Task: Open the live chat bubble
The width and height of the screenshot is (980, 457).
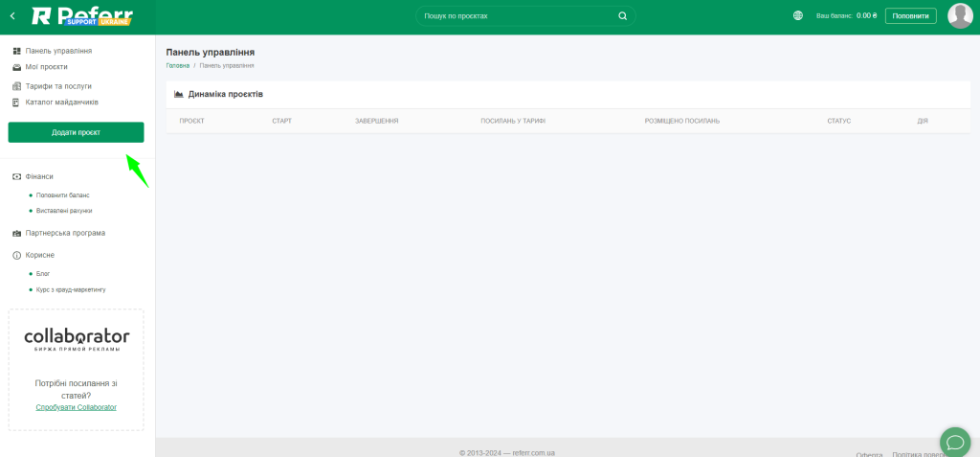Action: (x=954, y=441)
